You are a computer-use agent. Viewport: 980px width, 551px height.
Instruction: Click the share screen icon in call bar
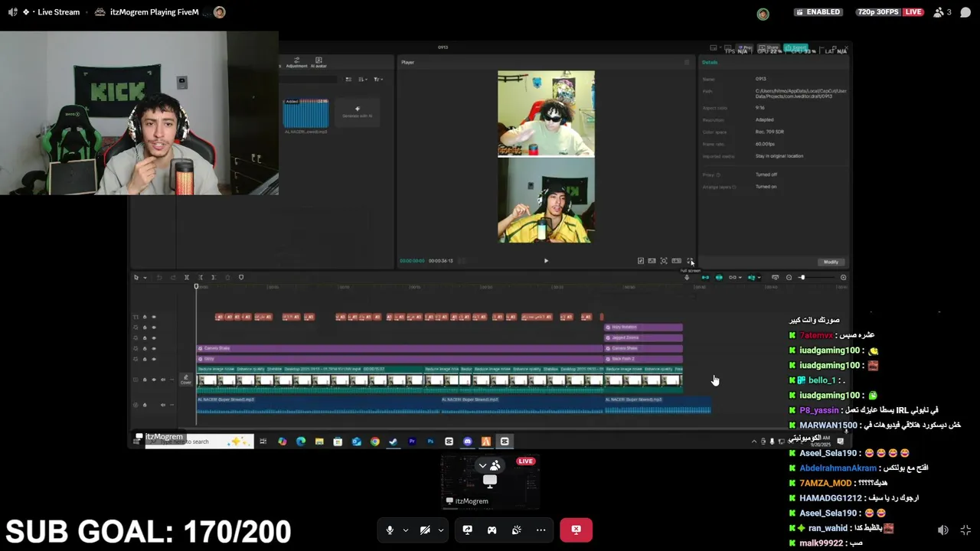[467, 530]
